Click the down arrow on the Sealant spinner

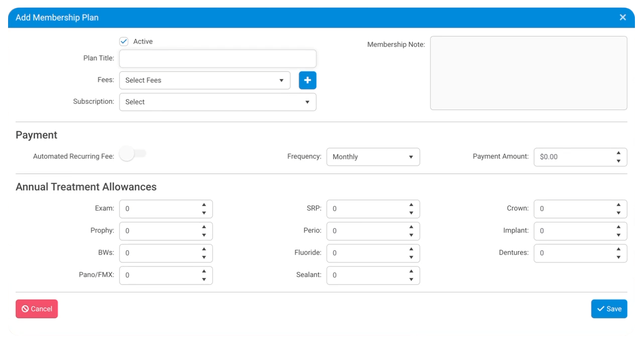point(411,279)
